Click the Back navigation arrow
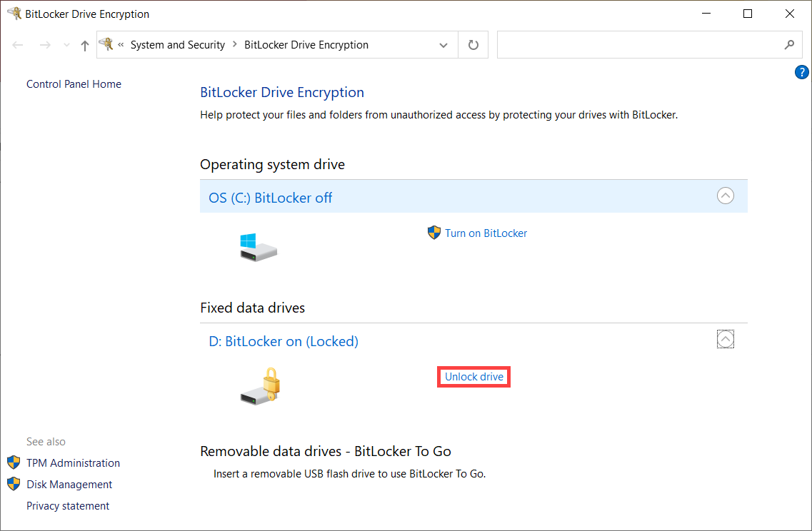Viewport: 812px width, 531px height. (18, 45)
